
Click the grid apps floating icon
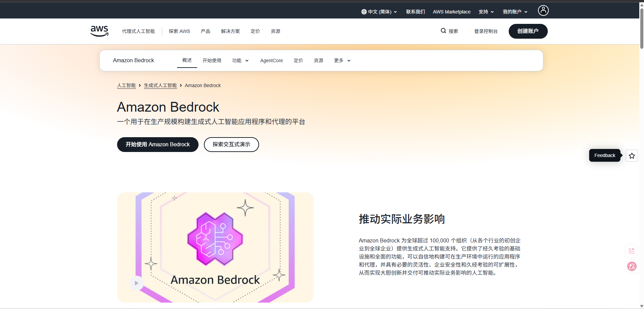point(632,251)
